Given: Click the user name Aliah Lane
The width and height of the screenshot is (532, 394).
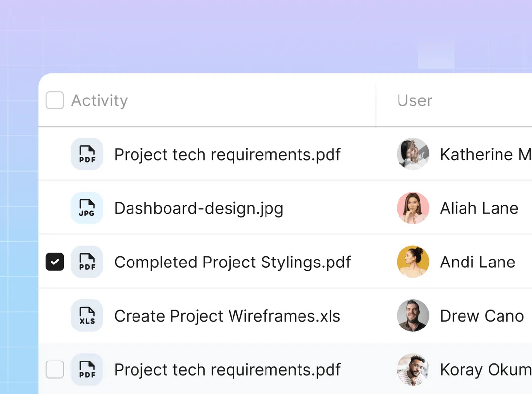Looking at the screenshot, I should click(479, 208).
